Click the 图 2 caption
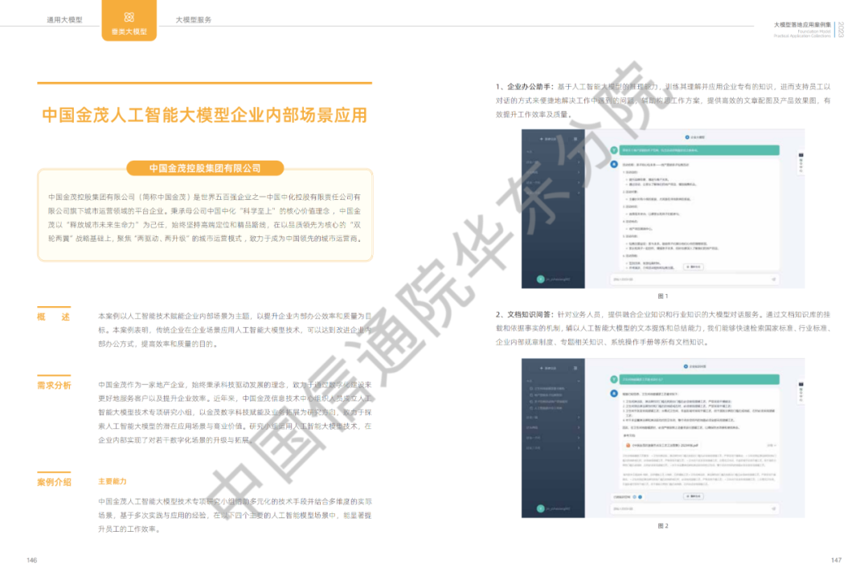The height and width of the screenshot is (588, 868). (x=662, y=526)
